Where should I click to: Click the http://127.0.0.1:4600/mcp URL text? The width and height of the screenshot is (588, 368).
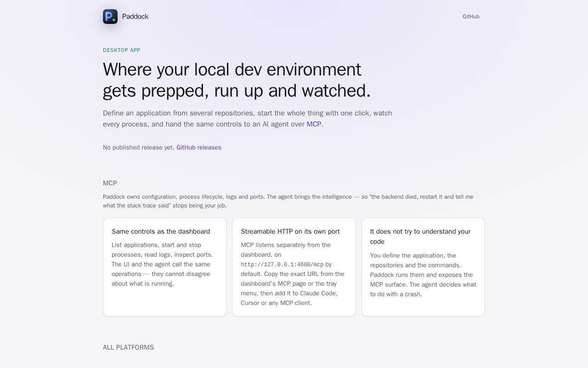click(x=282, y=264)
